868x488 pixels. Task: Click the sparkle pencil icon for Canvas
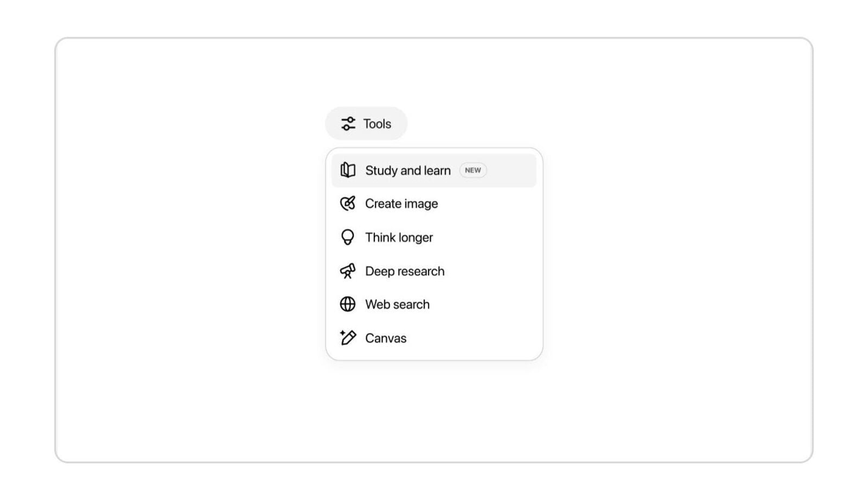pos(348,338)
